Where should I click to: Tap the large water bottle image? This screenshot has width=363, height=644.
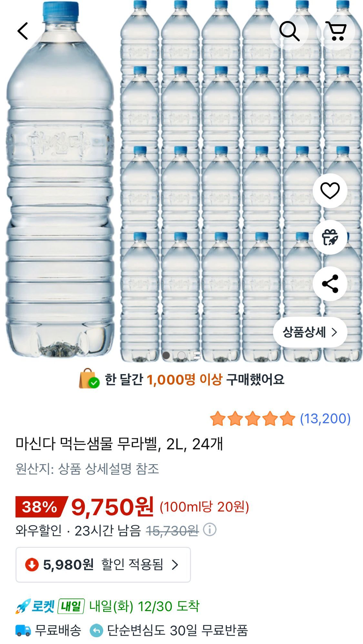pyautogui.click(x=60, y=181)
